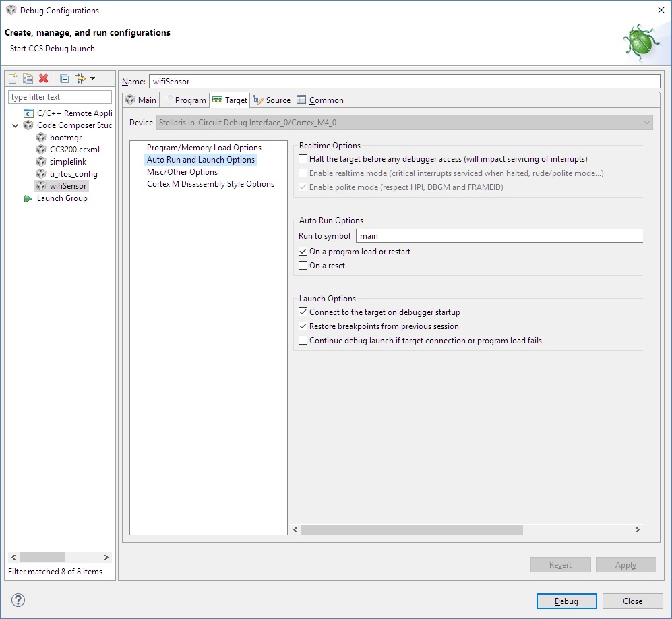The image size is (672, 619).
Task: Select Cortex M Disassembly Style Options
Action: pyautogui.click(x=210, y=184)
